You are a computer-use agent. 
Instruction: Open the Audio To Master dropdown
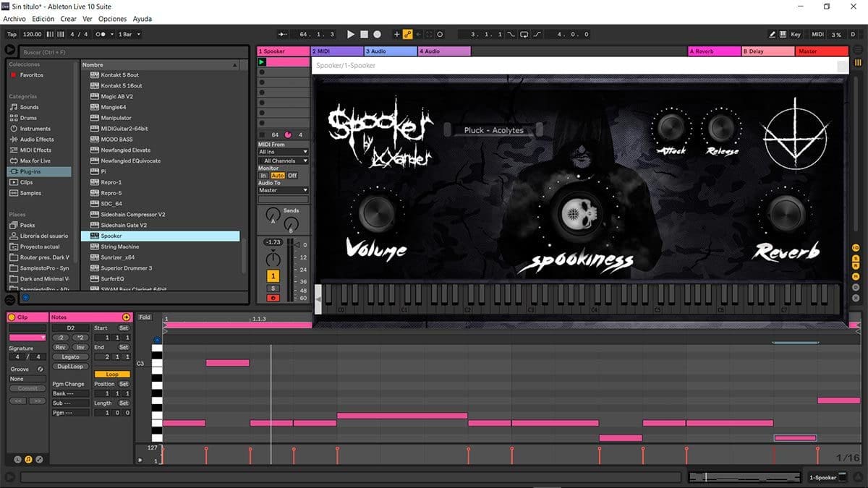point(284,190)
